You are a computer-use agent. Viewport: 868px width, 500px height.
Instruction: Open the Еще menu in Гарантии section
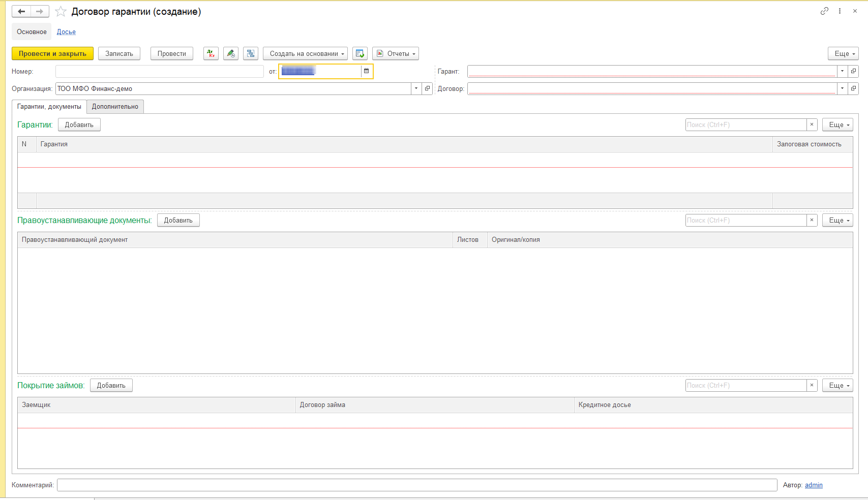click(x=838, y=124)
